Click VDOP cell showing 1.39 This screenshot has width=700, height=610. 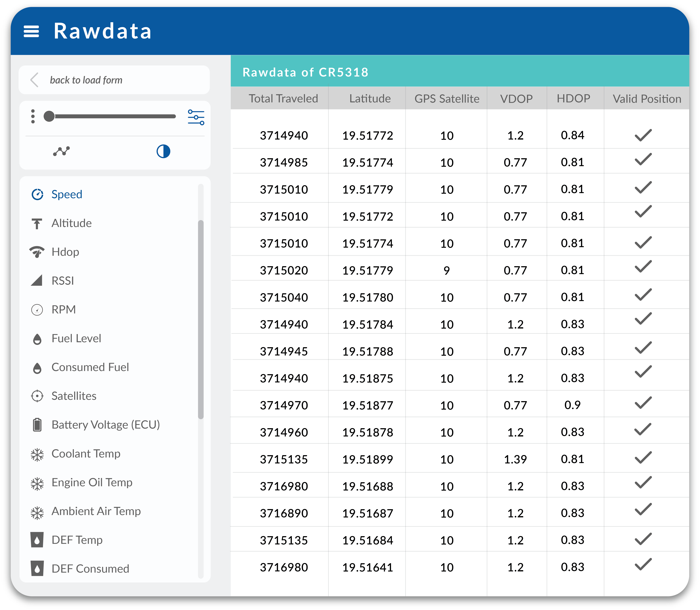click(x=515, y=460)
